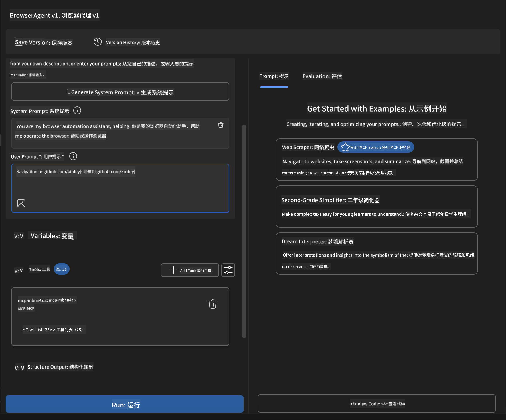
Task: Click the tools count badge 25
Action: [62, 269]
